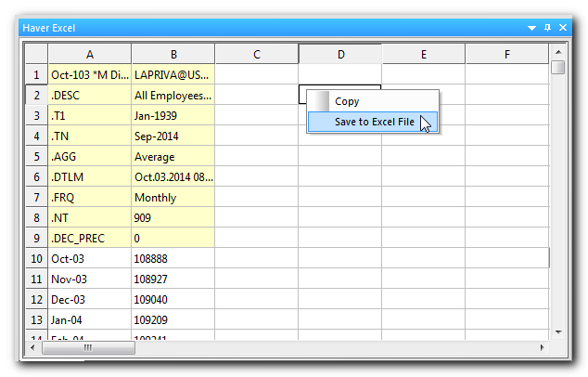
Task: Select the row 7 header
Action: pos(36,197)
